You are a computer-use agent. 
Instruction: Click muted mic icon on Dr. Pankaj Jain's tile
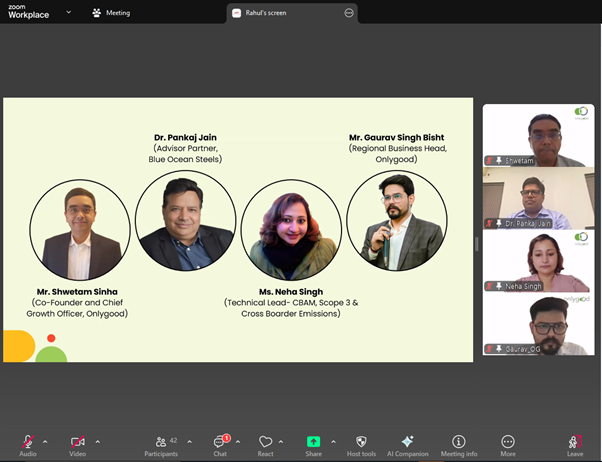tap(490, 223)
